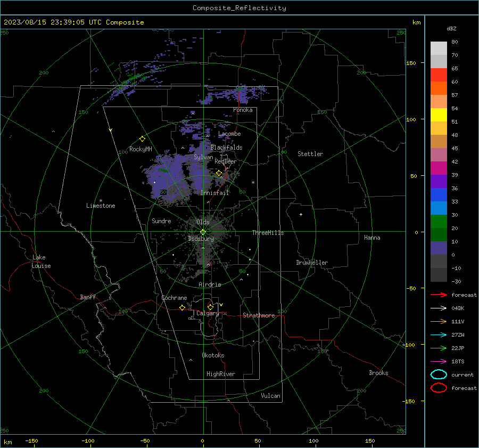Viewport: 479px width, 448px height.
Task: Click the orange 111V arrow in legend
Action: click(439, 321)
